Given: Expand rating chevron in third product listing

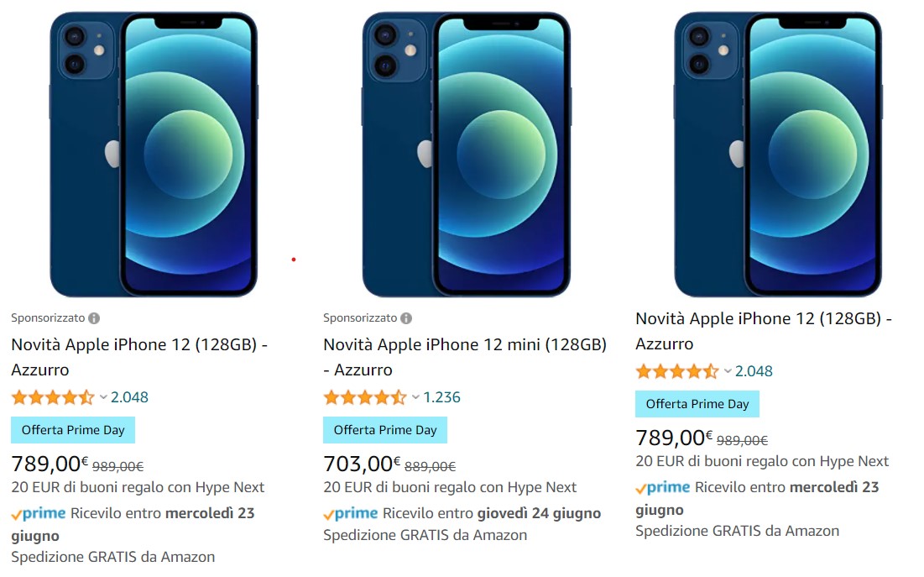Looking at the screenshot, I should (728, 371).
